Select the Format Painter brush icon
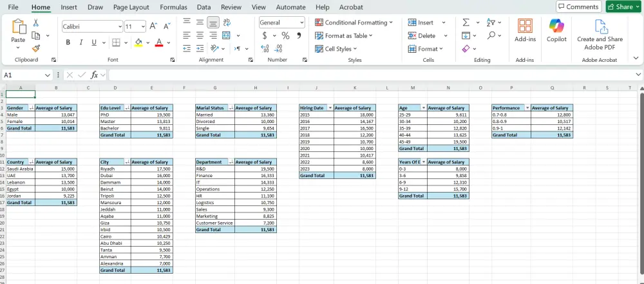 point(36,48)
